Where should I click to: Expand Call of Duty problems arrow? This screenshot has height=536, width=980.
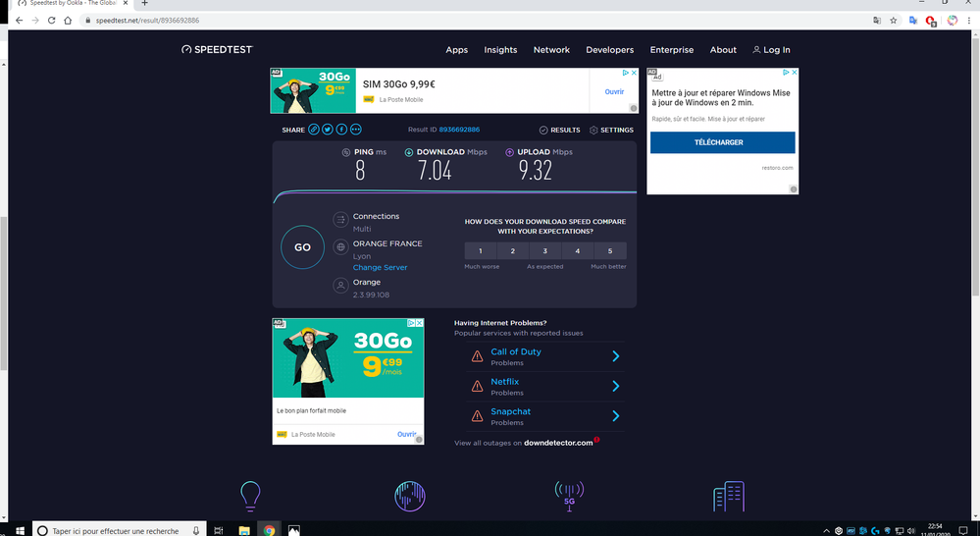(616, 356)
